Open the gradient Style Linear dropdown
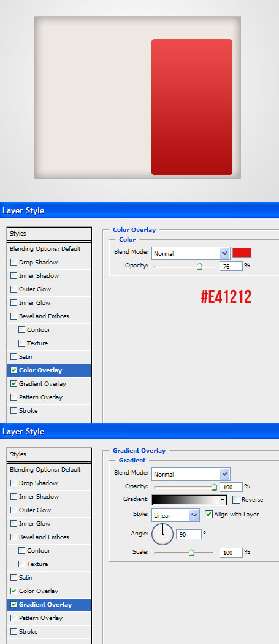The image size is (279, 644). coord(175,515)
